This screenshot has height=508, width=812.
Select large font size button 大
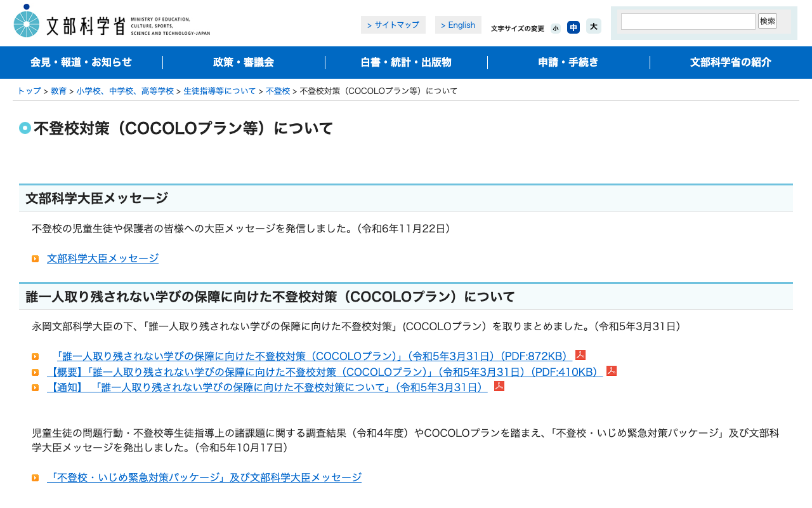tap(594, 26)
